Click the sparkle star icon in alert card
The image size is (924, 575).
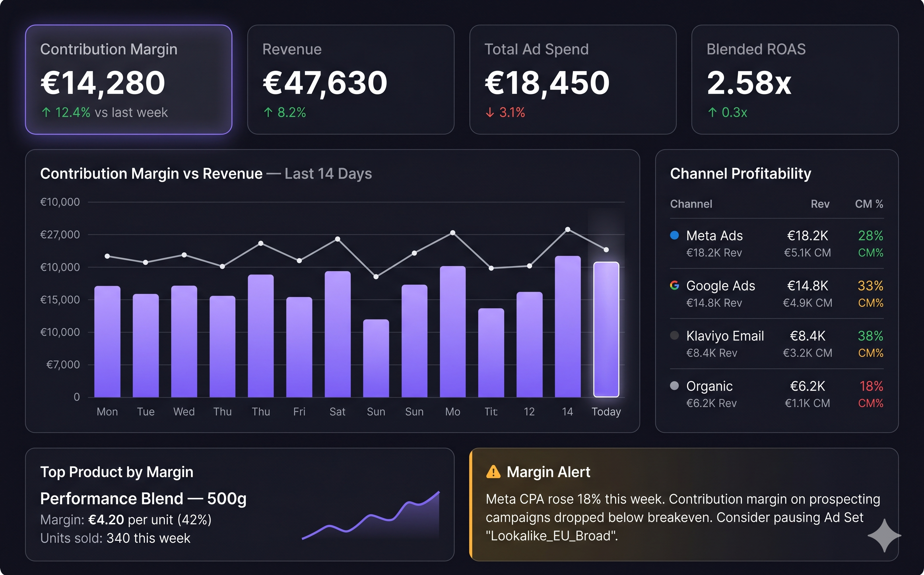click(884, 536)
